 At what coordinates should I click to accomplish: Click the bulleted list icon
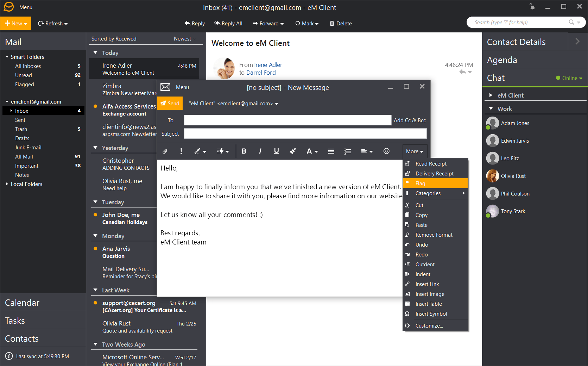(331, 151)
